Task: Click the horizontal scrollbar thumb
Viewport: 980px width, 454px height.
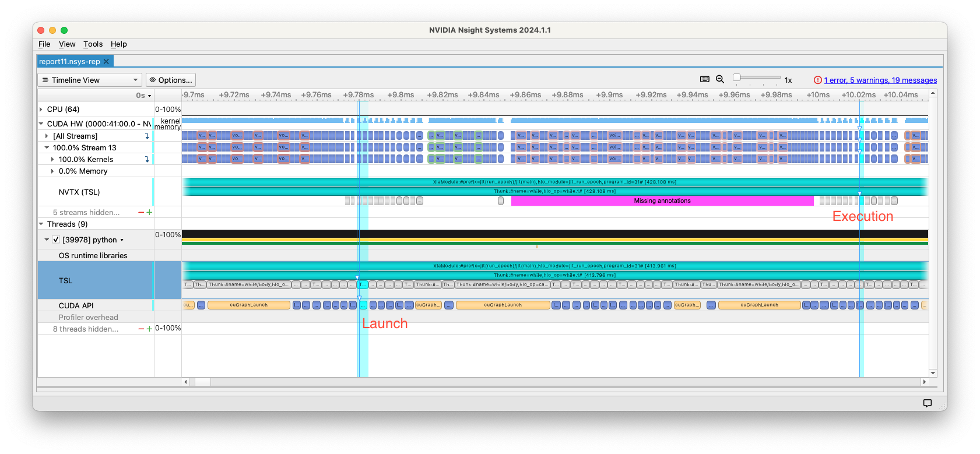Action: point(202,382)
